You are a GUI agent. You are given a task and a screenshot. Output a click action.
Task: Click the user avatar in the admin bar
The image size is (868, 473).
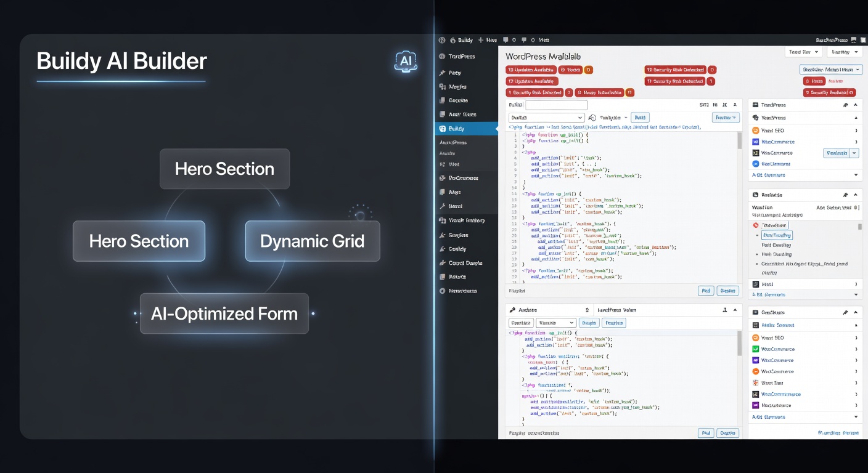coord(854,40)
